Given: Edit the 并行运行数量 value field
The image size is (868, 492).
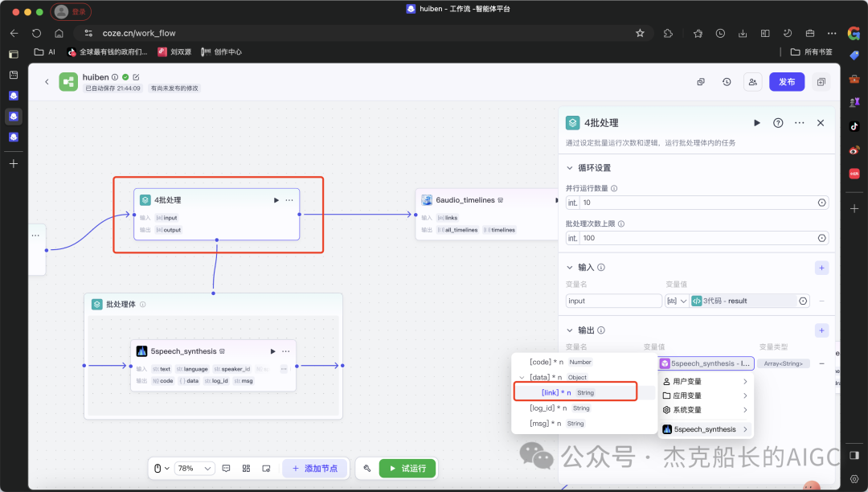Looking at the screenshot, I should pos(697,203).
